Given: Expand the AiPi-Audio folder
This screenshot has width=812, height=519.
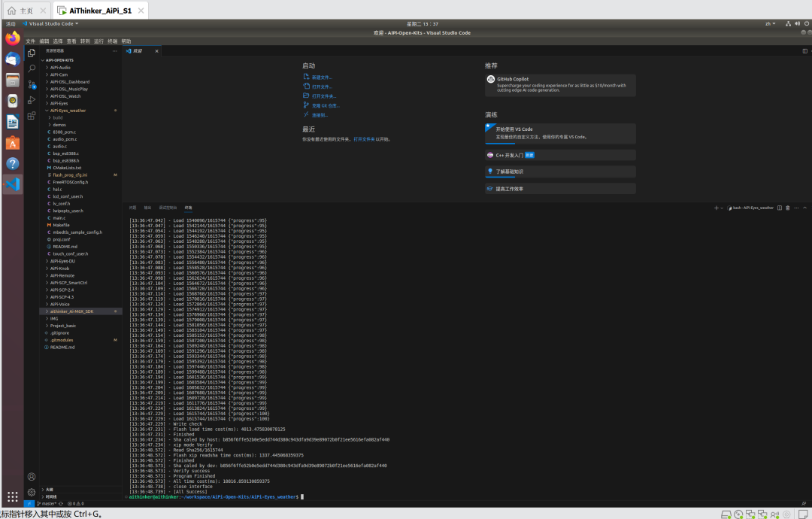Looking at the screenshot, I should point(60,67).
